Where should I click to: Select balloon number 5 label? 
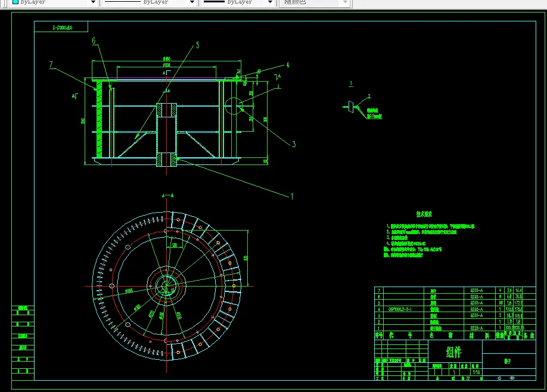click(x=197, y=45)
